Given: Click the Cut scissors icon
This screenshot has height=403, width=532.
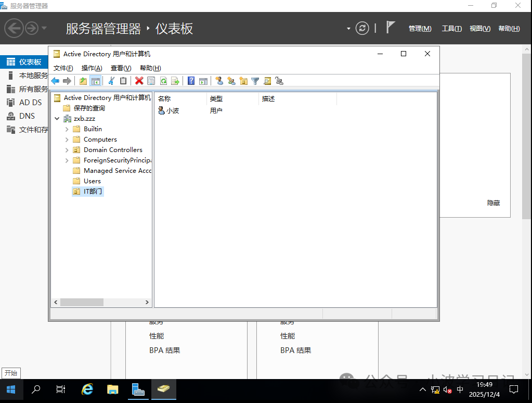Looking at the screenshot, I should pyautogui.click(x=111, y=81).
